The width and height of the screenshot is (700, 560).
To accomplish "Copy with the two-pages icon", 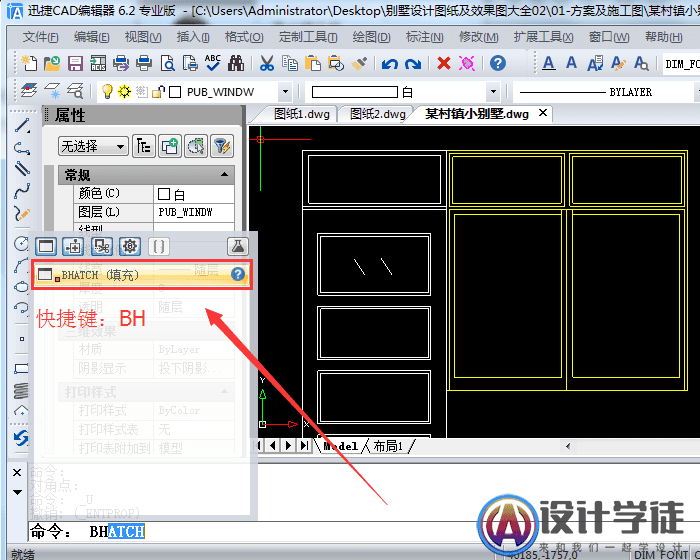I will click(290, 63).
